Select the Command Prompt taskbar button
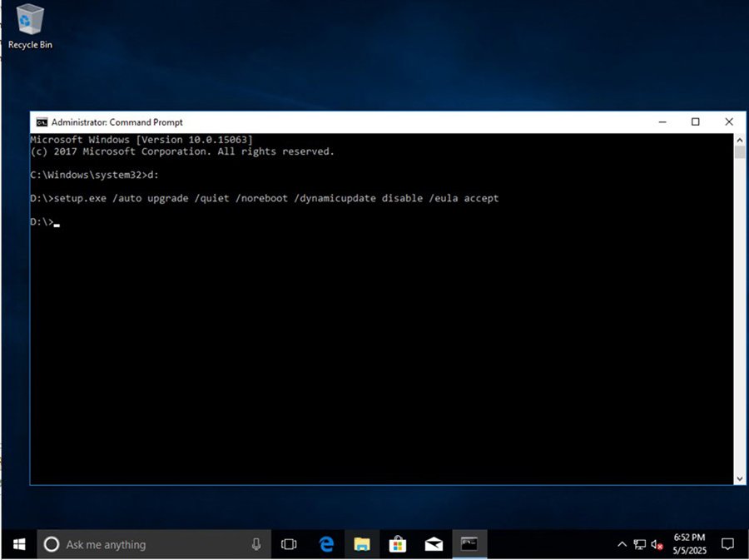The width and height of the screenshot is (749, 560). [469, 544]
